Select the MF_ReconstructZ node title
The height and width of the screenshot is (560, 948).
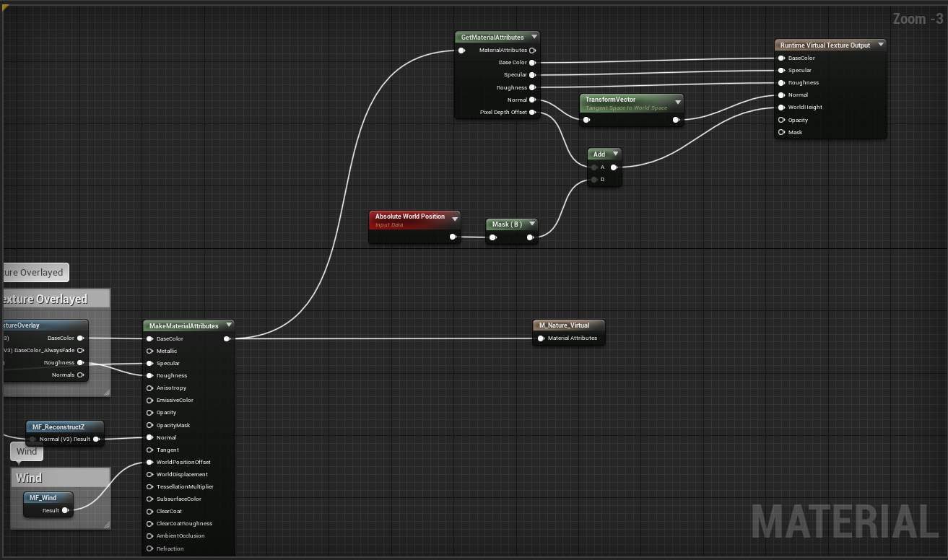58,426
